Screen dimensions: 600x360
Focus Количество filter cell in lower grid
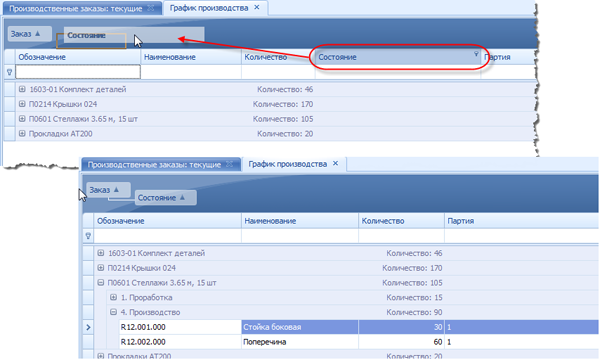click(401, 236)
